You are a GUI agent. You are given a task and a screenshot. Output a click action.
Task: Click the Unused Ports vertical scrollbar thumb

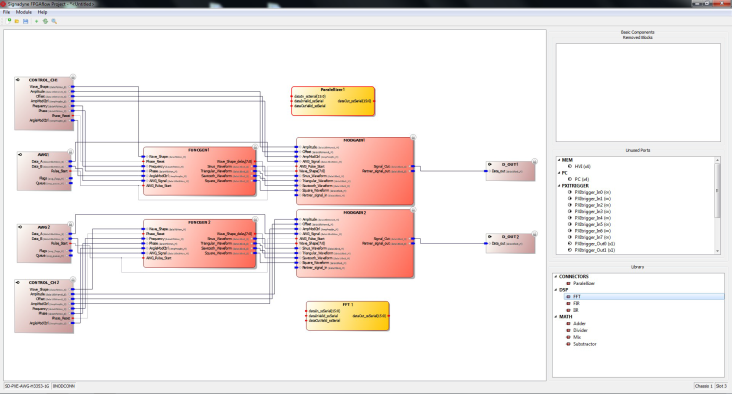click(717, 189)
